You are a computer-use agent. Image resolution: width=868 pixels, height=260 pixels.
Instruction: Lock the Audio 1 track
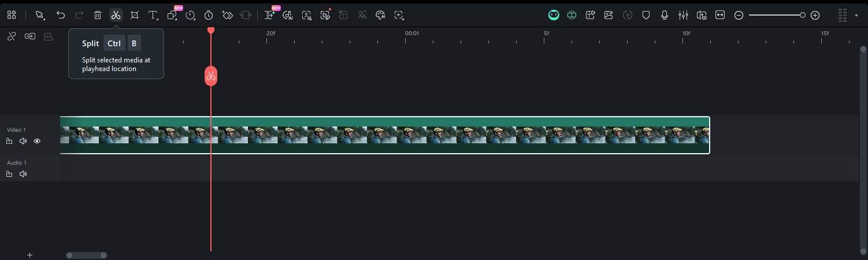(x=9, y=174)
